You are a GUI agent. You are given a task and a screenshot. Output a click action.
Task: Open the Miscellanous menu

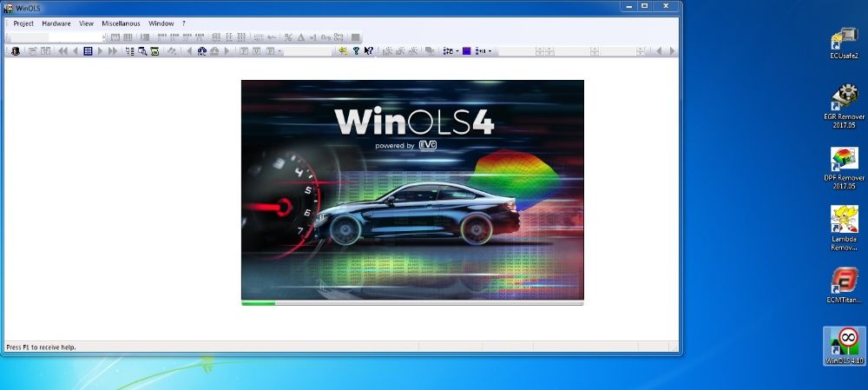point(121,23)
